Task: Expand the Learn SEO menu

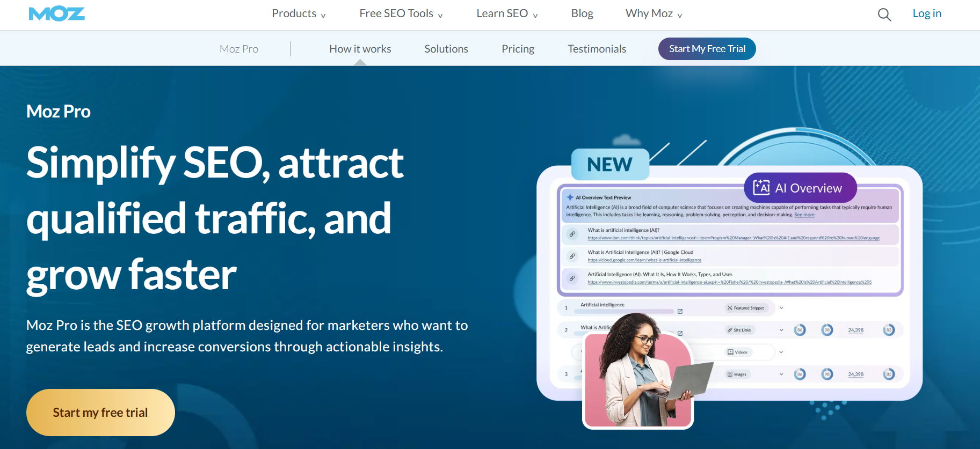Action: 507,13
